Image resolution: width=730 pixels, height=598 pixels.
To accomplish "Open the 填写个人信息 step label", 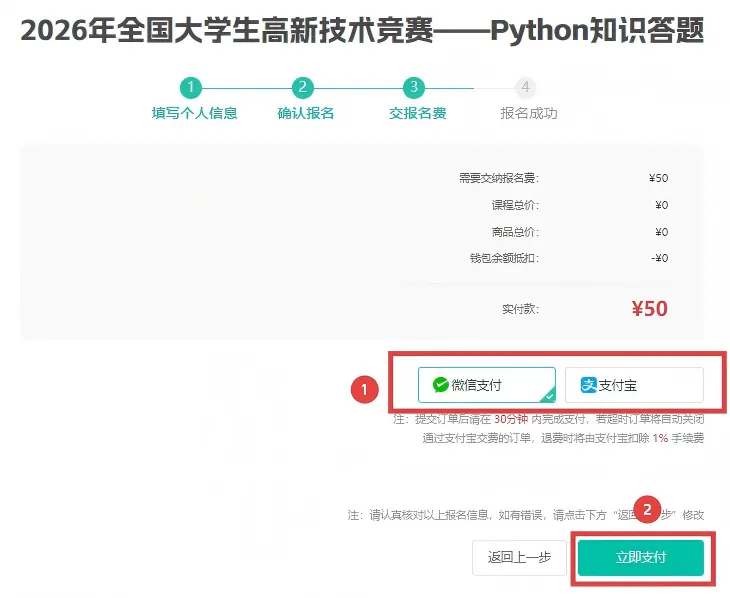I will 195,113.
